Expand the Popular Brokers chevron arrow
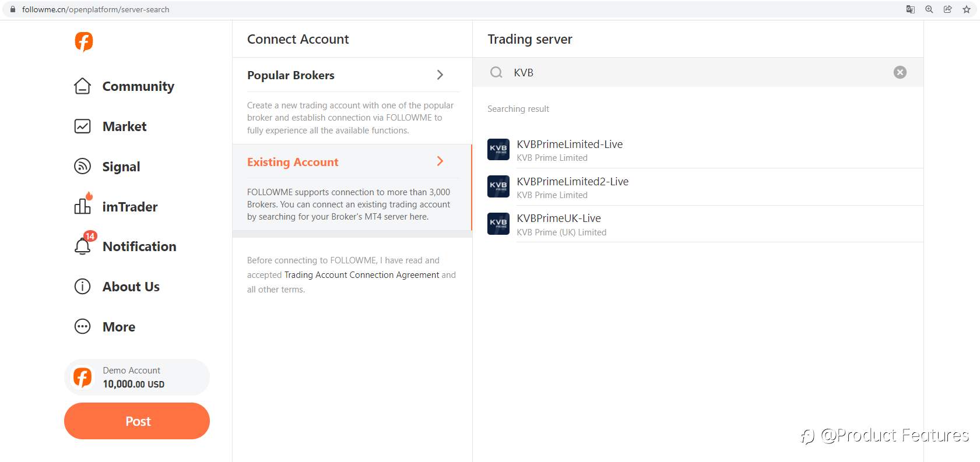 440,75
